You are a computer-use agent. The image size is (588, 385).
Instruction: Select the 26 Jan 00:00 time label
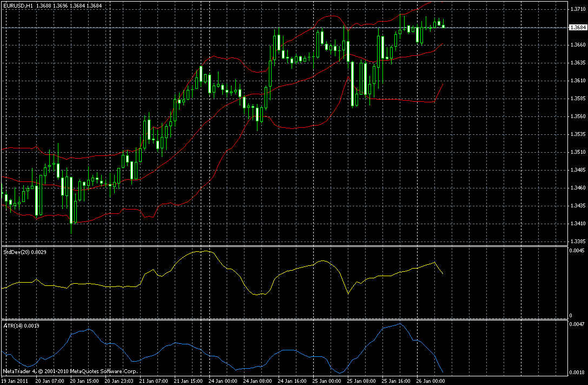coord(431,381)
